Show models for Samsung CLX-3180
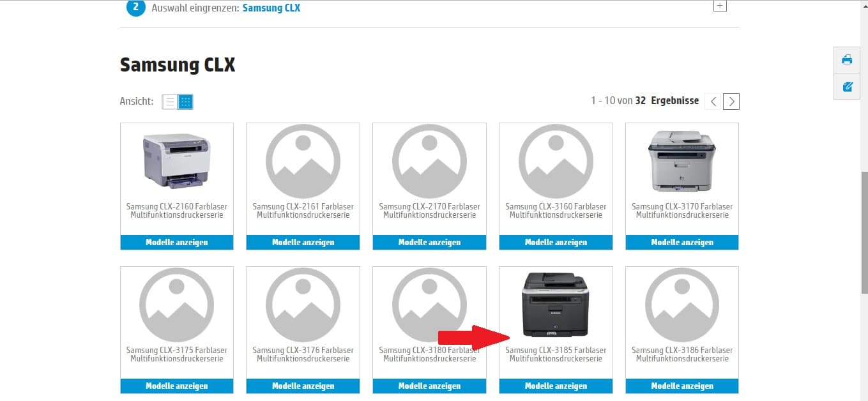The height and width of the screenshot is (401, 868). coord(430,386)
